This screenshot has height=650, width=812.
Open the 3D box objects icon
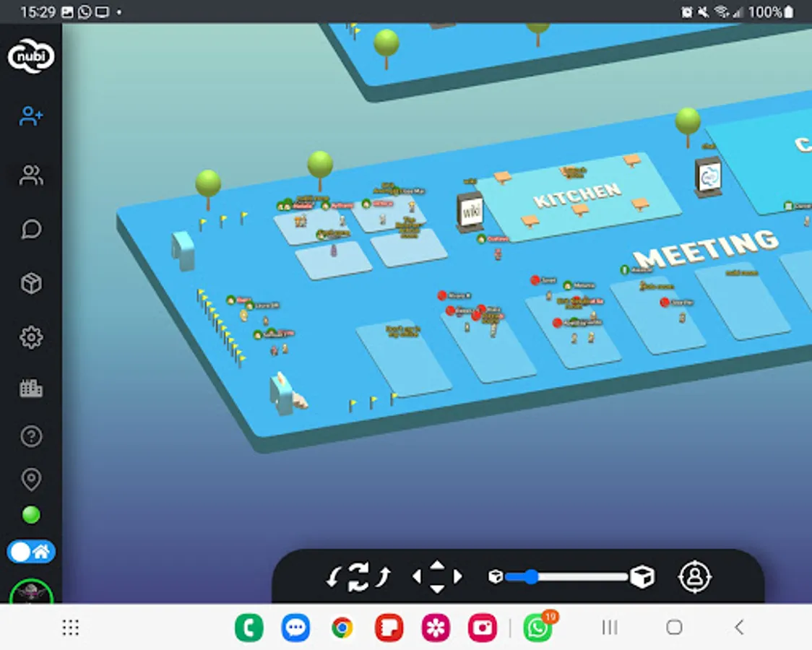[x=31, y=283]
